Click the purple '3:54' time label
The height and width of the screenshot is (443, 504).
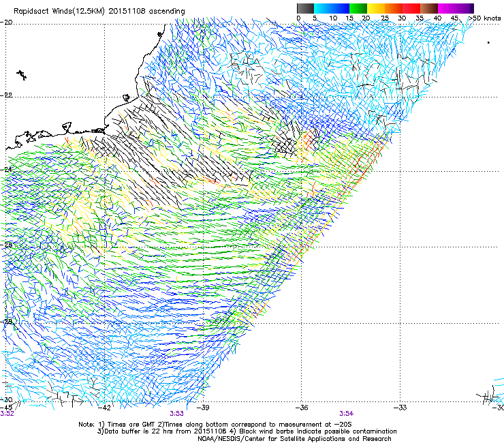[346, 414]
